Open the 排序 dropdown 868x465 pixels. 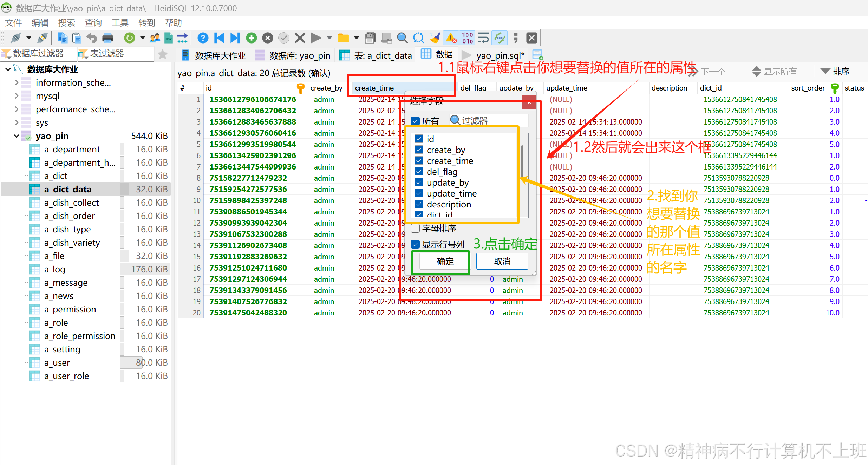point(835,72)
